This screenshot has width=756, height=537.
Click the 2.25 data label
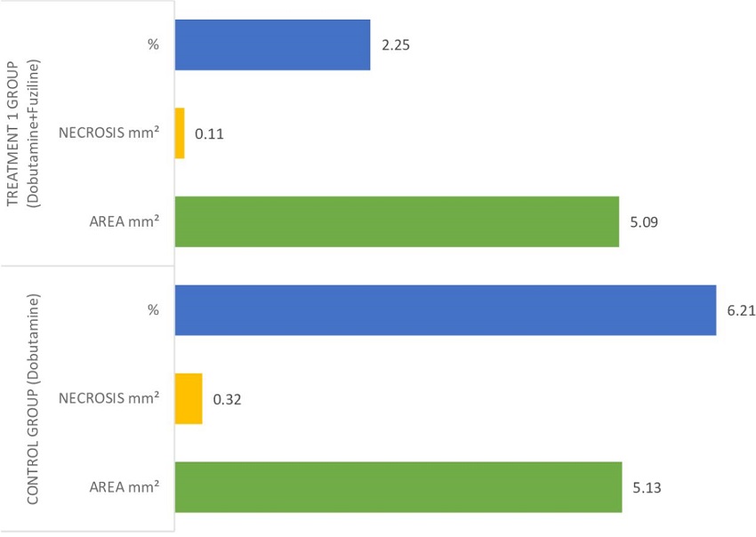coord(395,44)
